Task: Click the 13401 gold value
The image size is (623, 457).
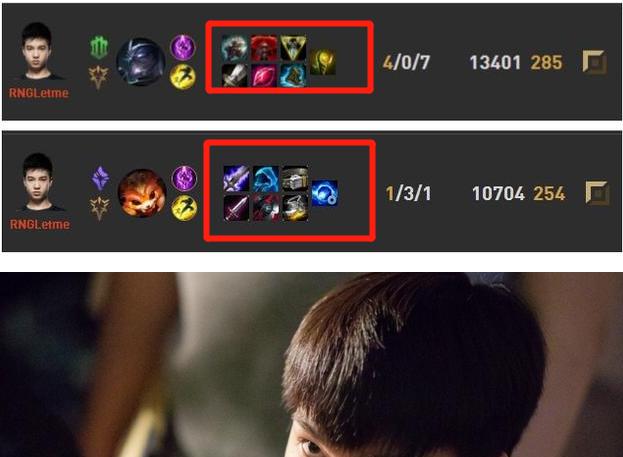Action: click(495, 62)
